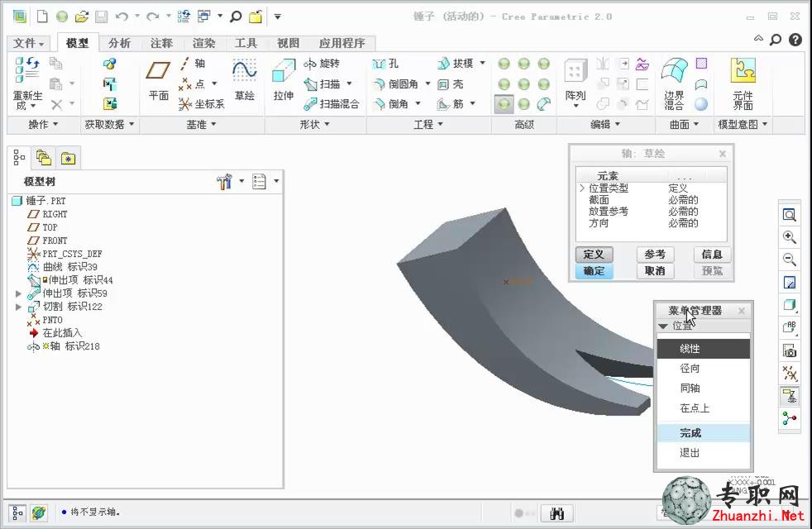Select the 坐标系 coordinate system tool
812x529 pixels.
point(202,104)
